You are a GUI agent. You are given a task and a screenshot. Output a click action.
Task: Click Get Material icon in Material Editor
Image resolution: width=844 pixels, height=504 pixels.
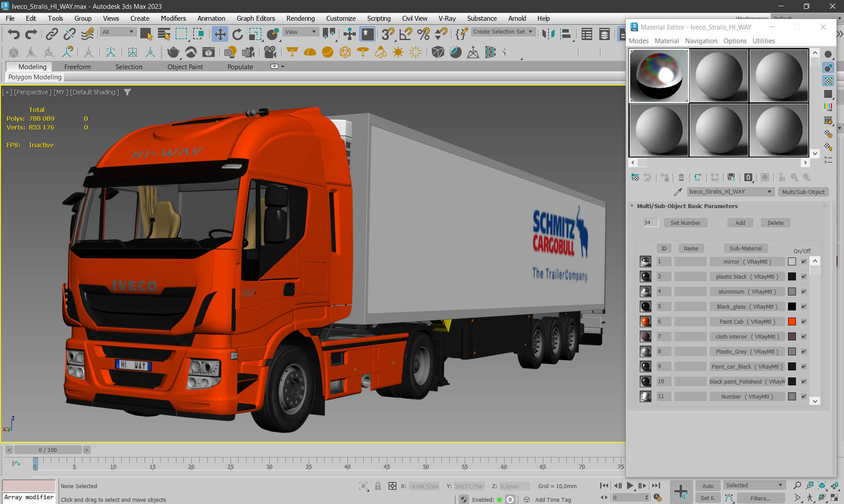coord(635,177)
